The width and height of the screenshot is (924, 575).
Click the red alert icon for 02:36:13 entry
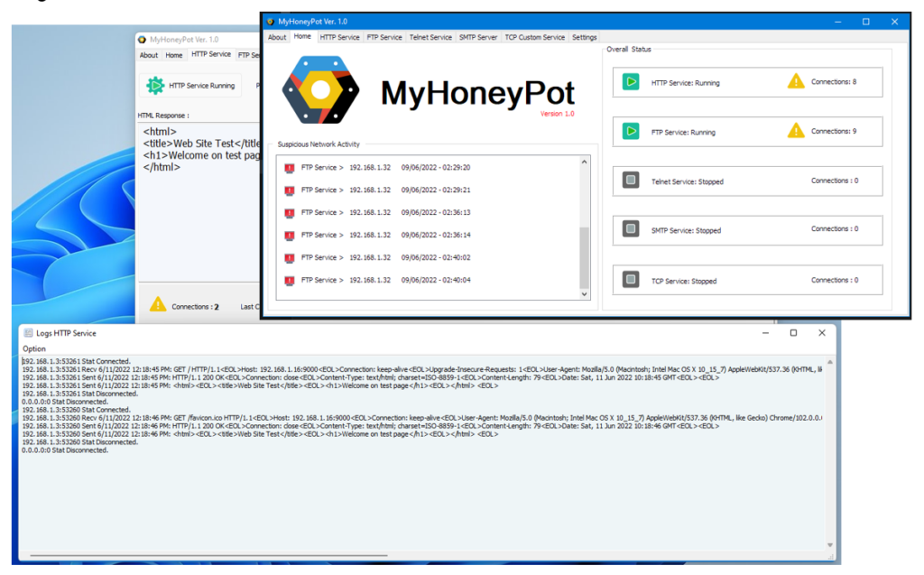[x=290, y=213]
